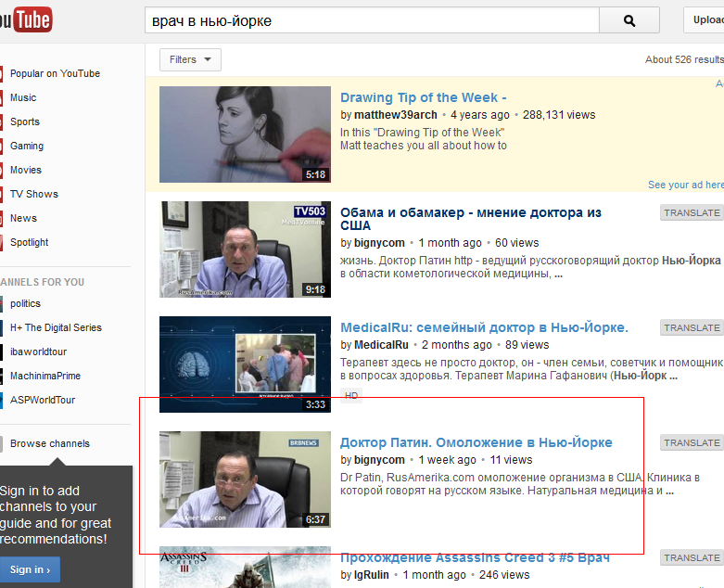Visit matthew39arch channel link

point(395,115)
